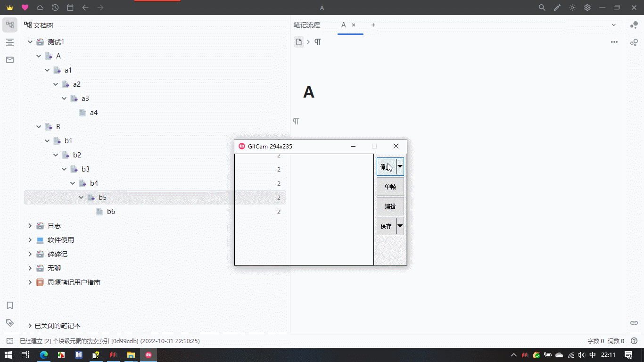Open the tab list dropdown chevron
This screenshot has height=362, width=644.
pyautogui.click(x=614, y=25)
